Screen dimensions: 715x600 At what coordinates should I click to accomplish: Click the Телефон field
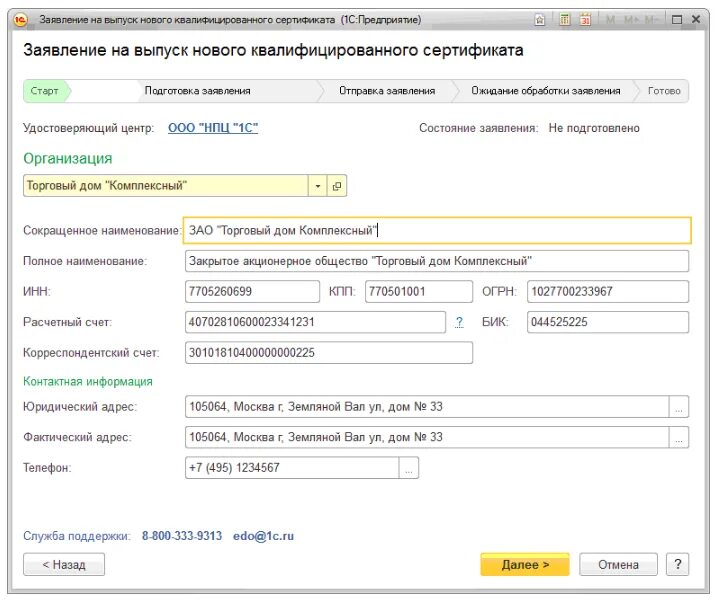pyautogui.click(x=292, y=468)
